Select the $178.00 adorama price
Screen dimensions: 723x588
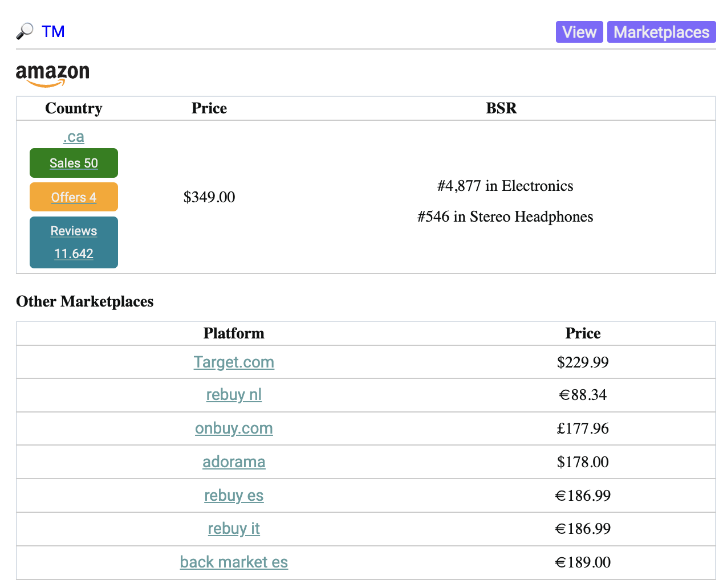(x=583, y=462)
